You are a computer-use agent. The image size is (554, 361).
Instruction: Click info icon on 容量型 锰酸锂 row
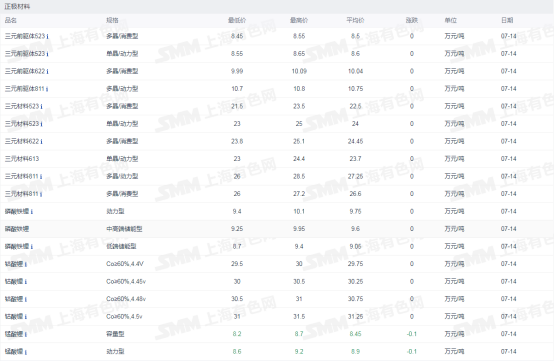[26, 334]
